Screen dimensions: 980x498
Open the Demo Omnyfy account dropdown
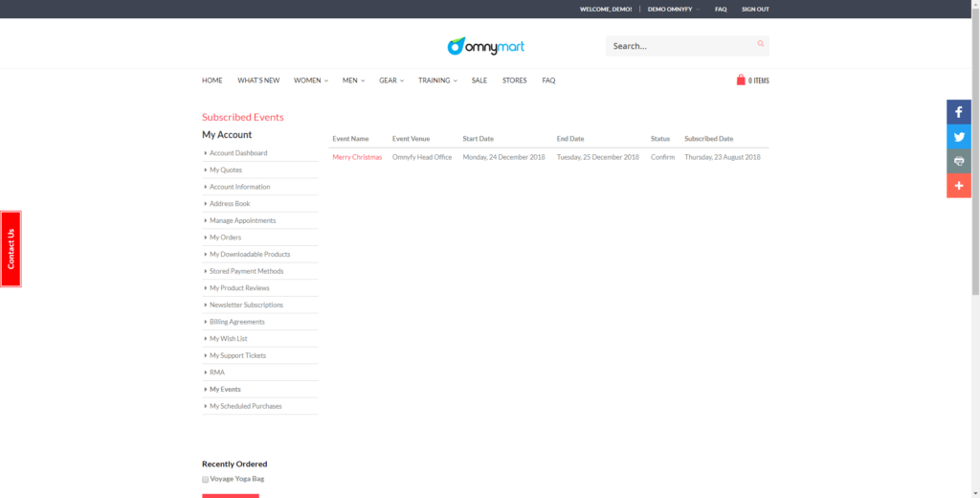click(673, 10)
